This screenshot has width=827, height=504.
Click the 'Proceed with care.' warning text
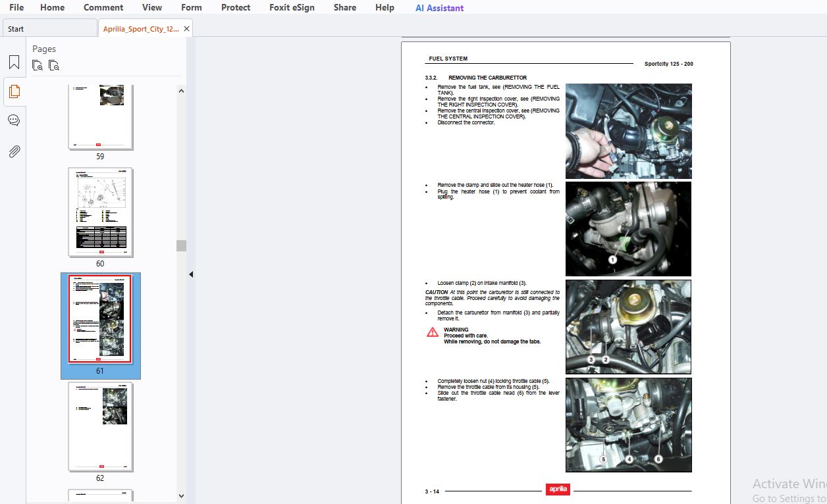point(466,336)
